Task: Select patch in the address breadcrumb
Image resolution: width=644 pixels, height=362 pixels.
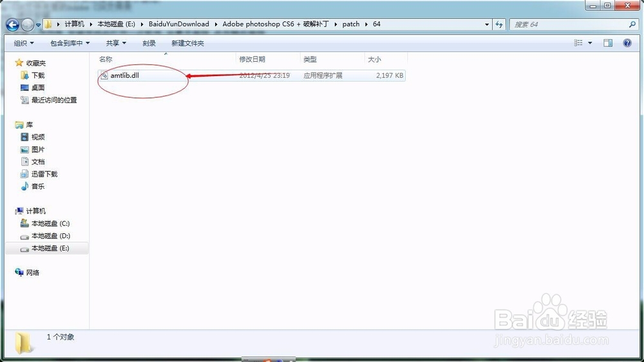Action: [351, 24]
